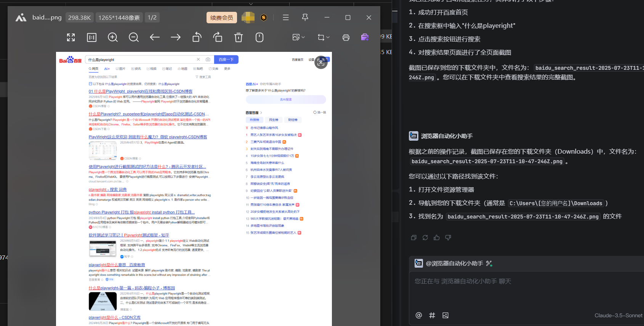Dislike the reply with thumbs down
The height and width of the screenshot is (326, 644).
tap(448, 238)
